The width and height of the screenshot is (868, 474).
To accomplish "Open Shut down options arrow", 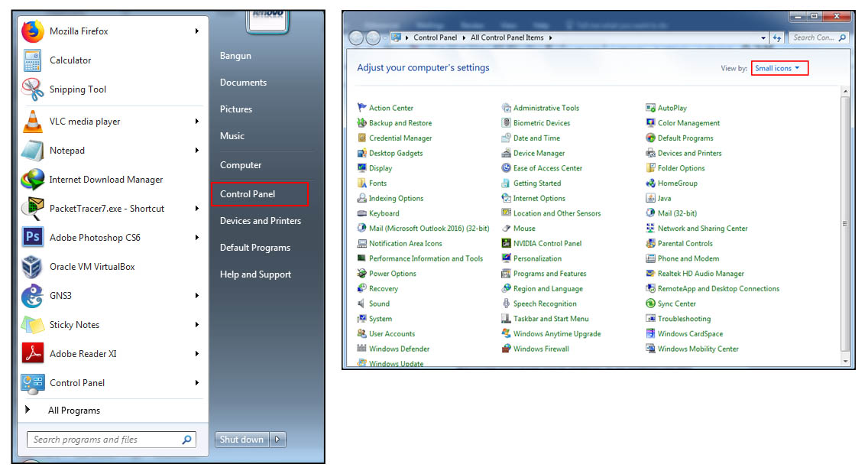I will [x=277, y=440].
